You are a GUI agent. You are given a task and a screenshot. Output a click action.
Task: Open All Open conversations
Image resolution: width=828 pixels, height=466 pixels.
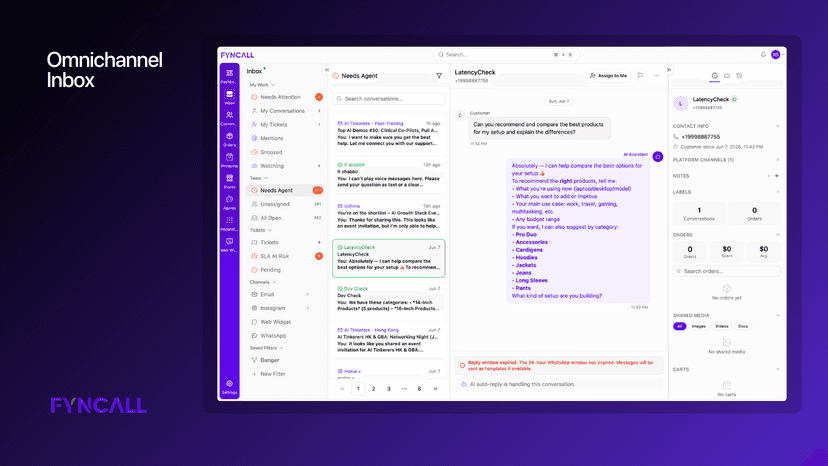click(286, 218)
